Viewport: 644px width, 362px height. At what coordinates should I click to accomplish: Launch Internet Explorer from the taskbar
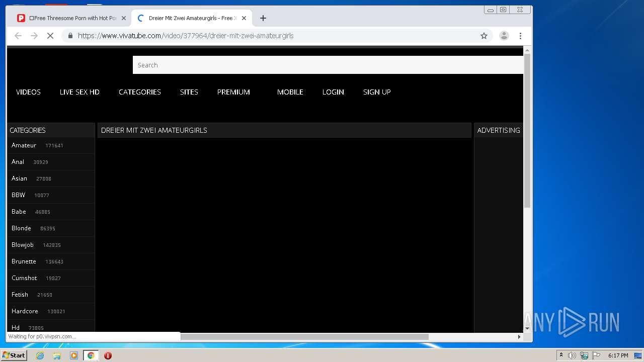click(x=40, y=355)
